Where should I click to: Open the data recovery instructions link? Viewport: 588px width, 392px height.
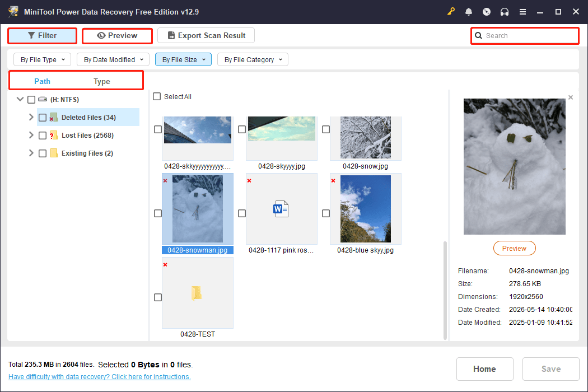tap(99, 377)
